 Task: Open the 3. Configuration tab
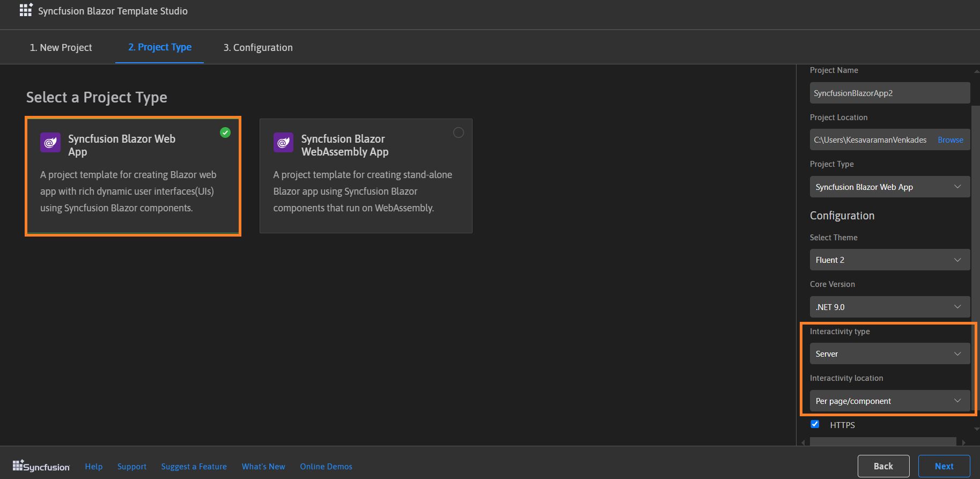pos(258,48)
